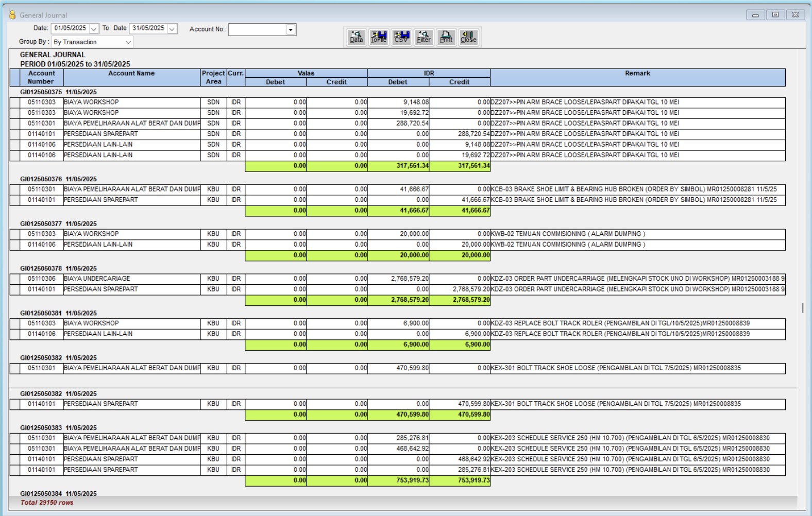Click into the To Date field 31/05/2025
Screen dimensions: 812x516
tap(149, 28)
